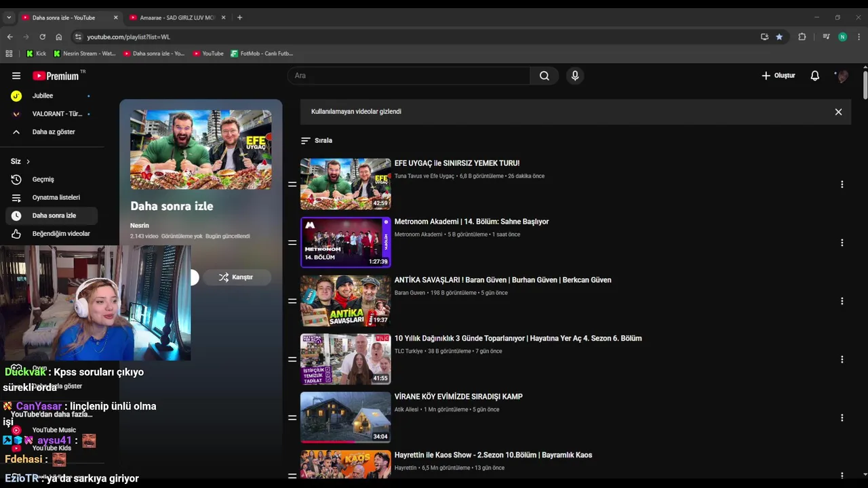Open Metronom Akademi 14. Bölüm thumbnail
The image size is (868, 488).
click(x=346, y=242)
